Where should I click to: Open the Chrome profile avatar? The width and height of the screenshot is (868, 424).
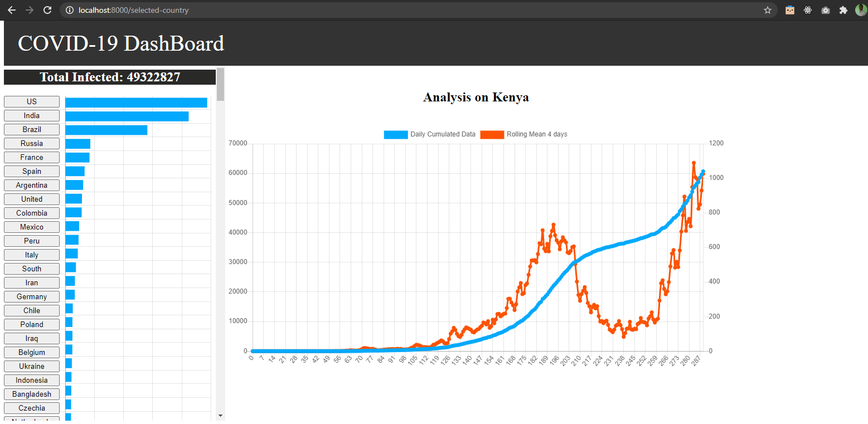[x=861, y=9]
